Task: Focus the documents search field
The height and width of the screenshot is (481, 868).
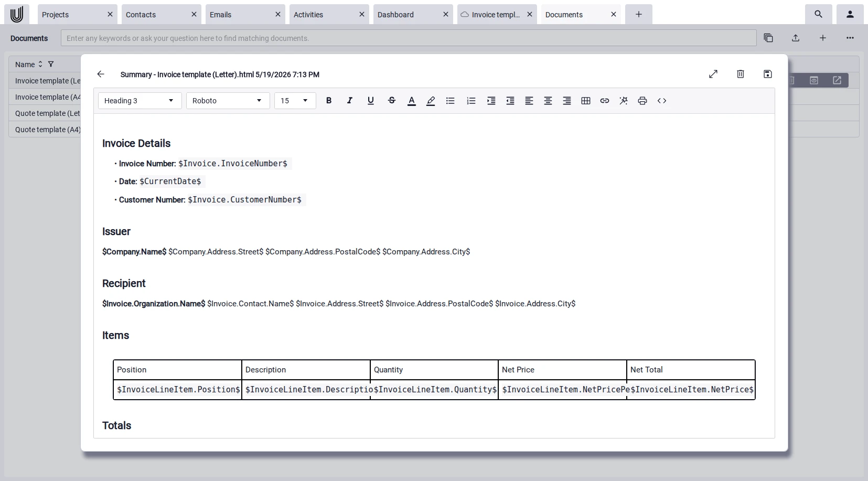Action: [409, 38]
